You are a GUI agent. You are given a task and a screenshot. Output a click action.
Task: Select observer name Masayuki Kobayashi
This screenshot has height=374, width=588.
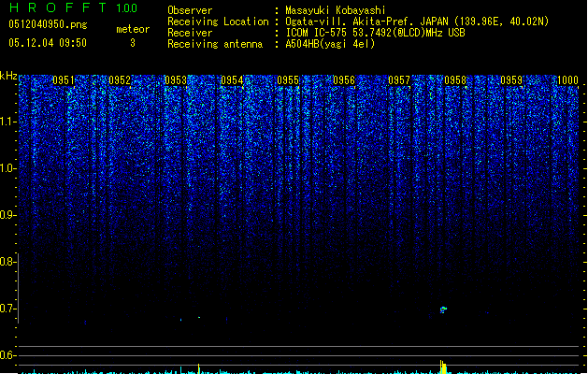336,10
